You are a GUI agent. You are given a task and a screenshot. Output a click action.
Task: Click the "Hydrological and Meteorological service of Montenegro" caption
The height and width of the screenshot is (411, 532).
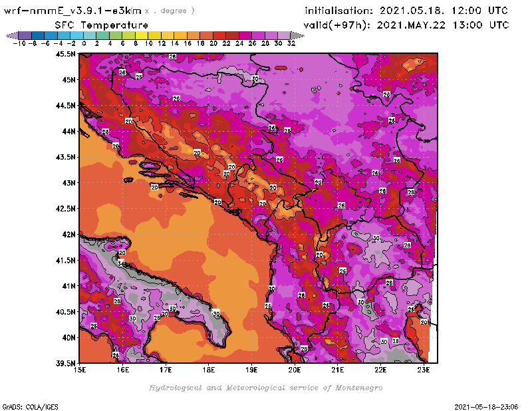tap(265, 388)
